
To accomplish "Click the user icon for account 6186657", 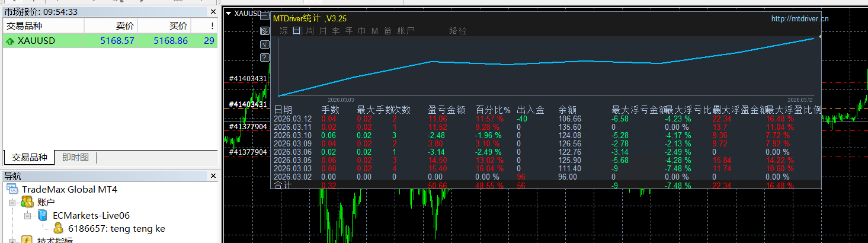I will pyautogui.click(x=58, y=228).
